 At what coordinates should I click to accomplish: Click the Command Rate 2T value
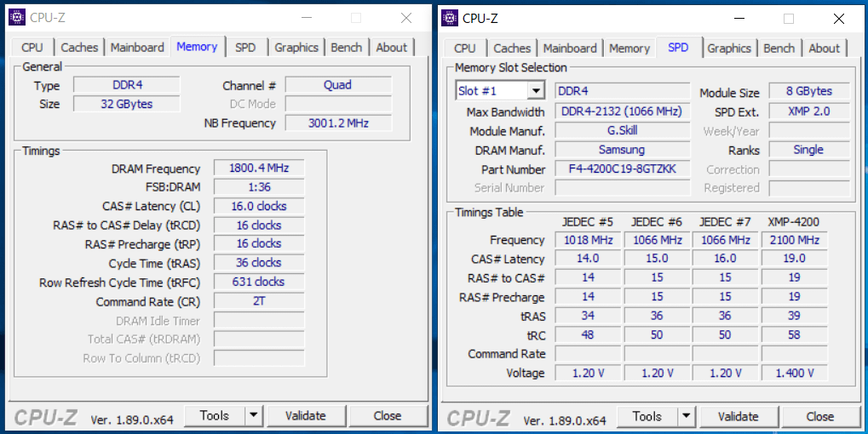pyautogui.click(x=259, y=301)
